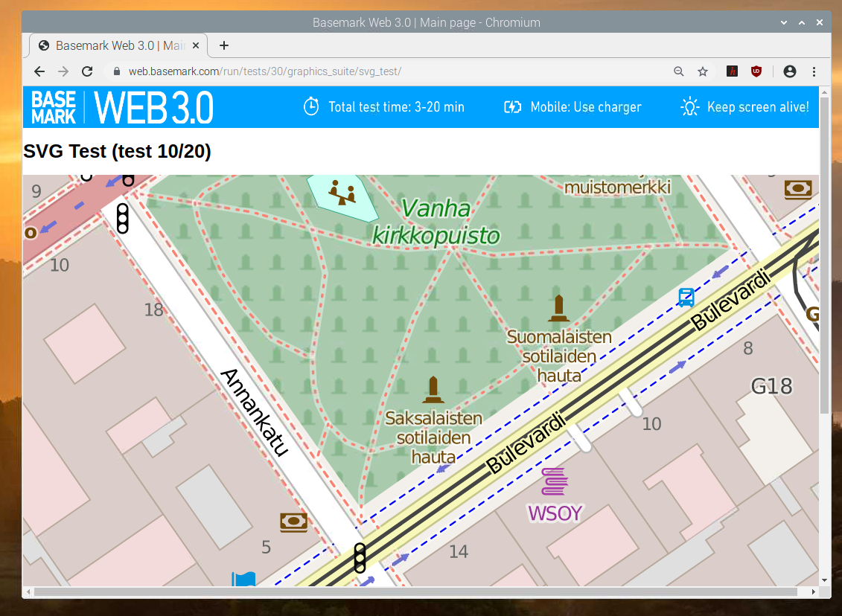Click the monument icon above Saksalaisten

coord(433,390)
